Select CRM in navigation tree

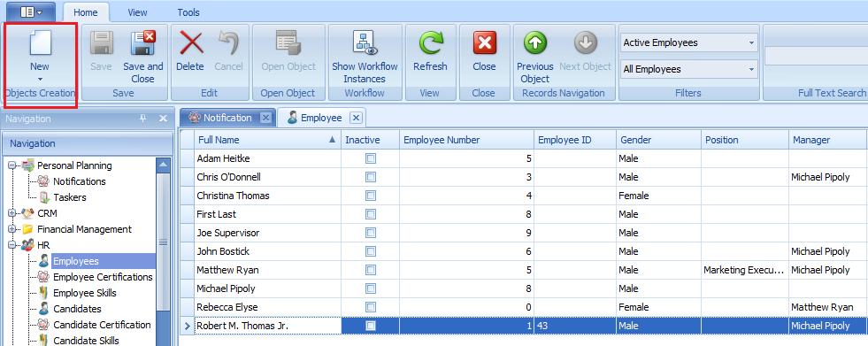47,213
